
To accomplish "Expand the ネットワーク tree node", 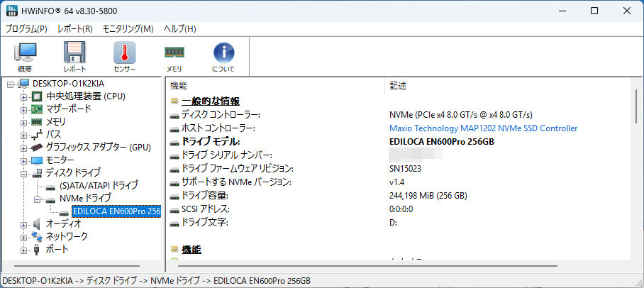I will 24,238.
